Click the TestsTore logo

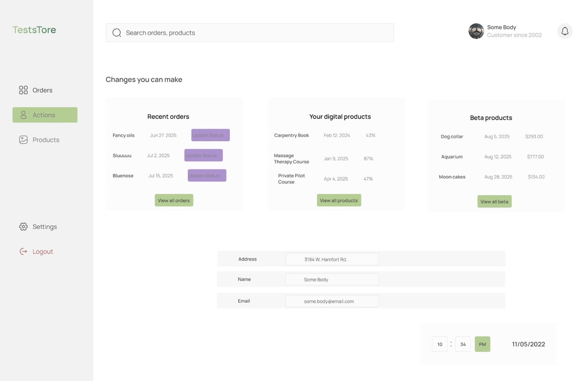pyautogui.click(x=34, y=29)
